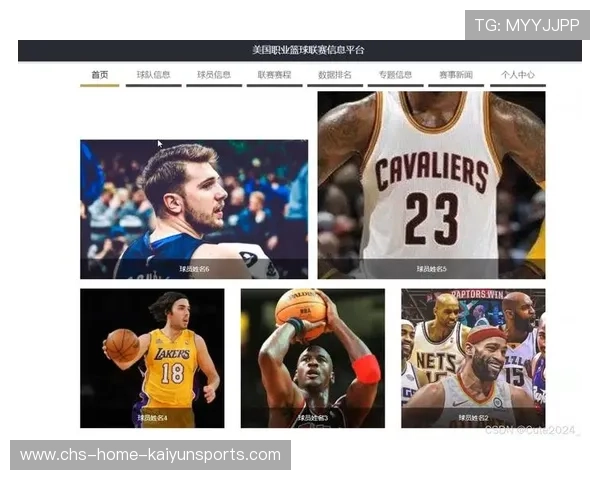Open the 首页 home tab
The height and width of the screenshot is (480, 600).
point(99,75)
